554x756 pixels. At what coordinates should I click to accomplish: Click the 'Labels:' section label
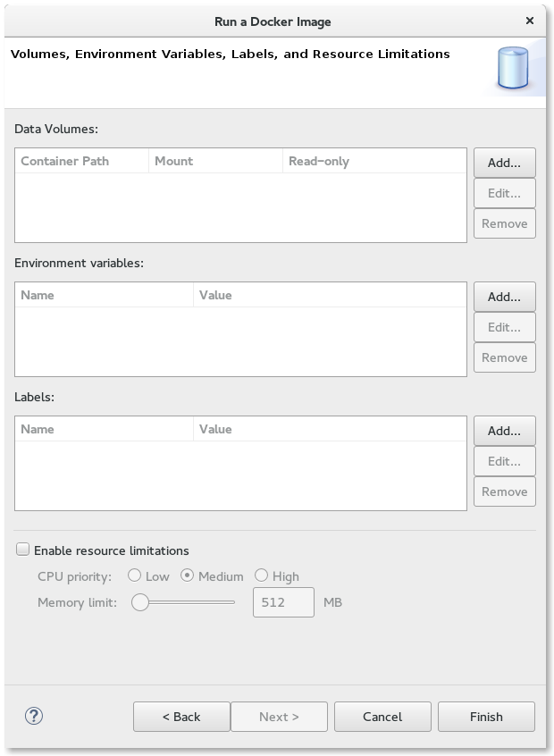34,397
